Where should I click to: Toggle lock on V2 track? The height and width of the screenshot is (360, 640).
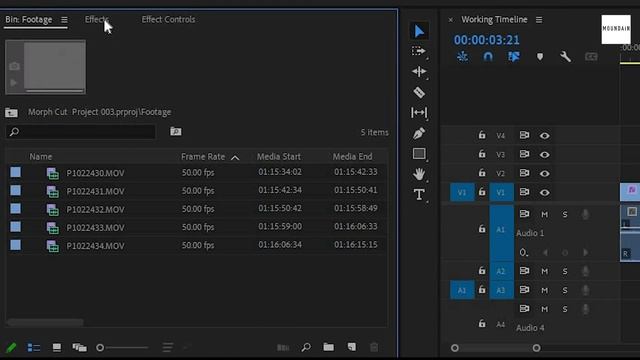click(x=482, y=173)
